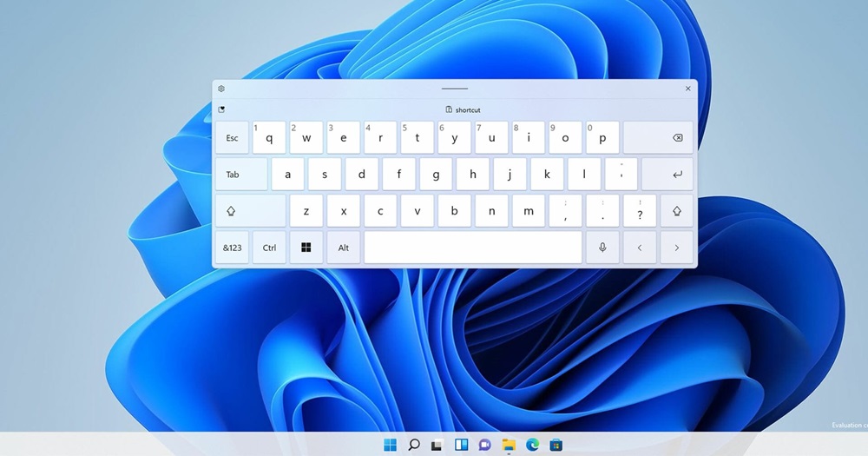Start voice typing with microphone key
This screenshot has width=868, height=456.
[x=602, y=248]
